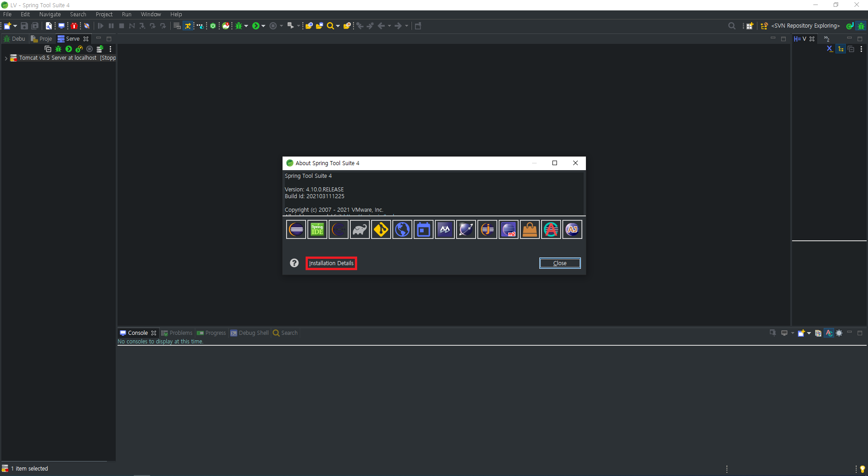Click the green Run icon in main toolbar
This screenshot has width=868, height=476.
click(256, 26)
